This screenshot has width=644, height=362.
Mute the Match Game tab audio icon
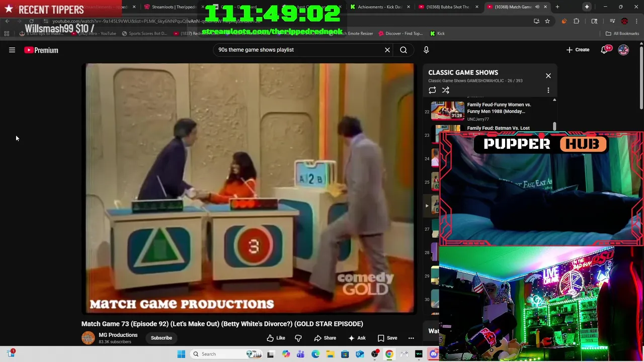coord(537,7)
